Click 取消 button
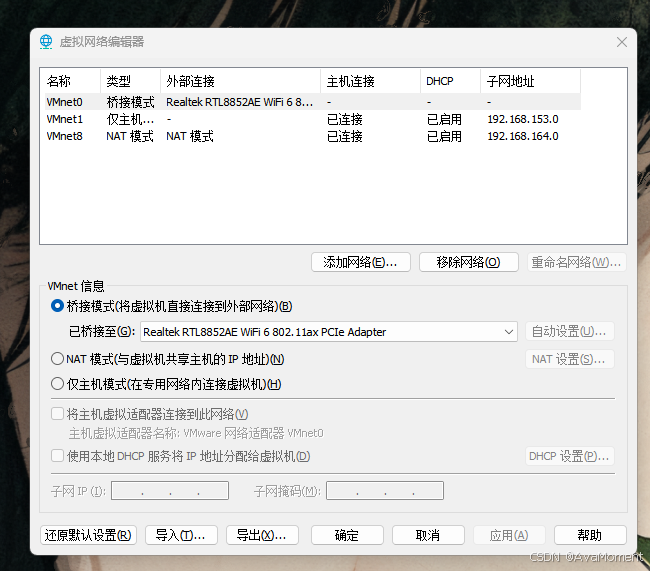Viewport: 650px width, 571px height. point(428,535)
